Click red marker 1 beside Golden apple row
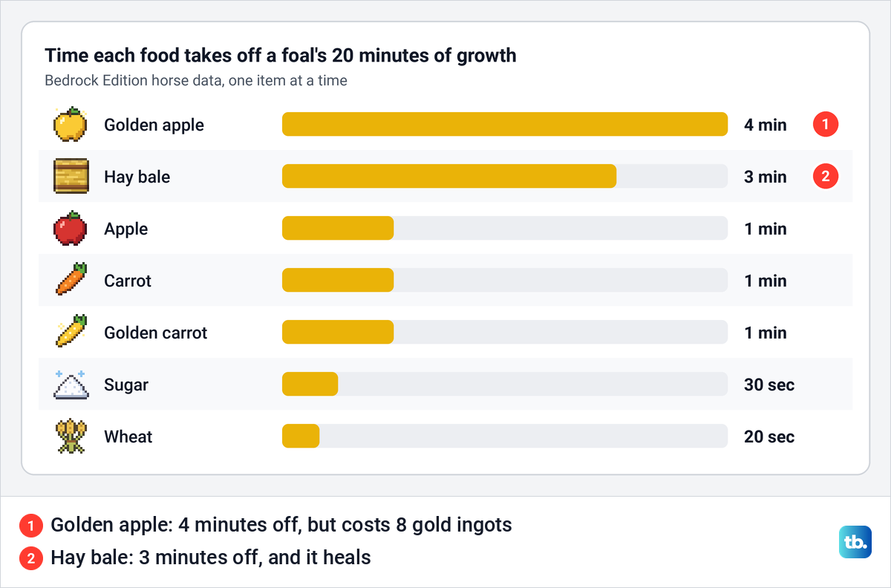891x588 pixels. [826, 125]
